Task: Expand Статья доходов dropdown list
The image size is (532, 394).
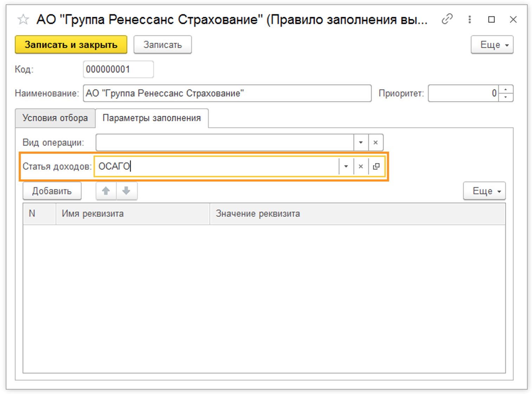Action: (346, 166)
